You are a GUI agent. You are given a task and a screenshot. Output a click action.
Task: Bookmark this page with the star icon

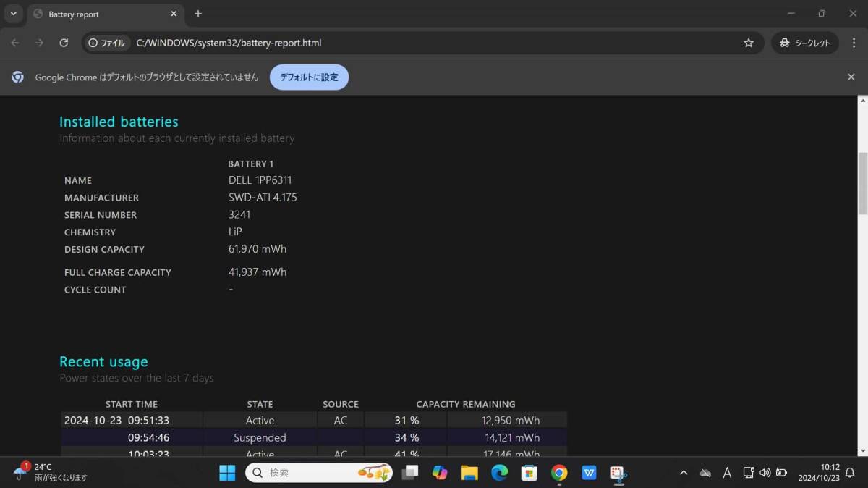(749, 43)
